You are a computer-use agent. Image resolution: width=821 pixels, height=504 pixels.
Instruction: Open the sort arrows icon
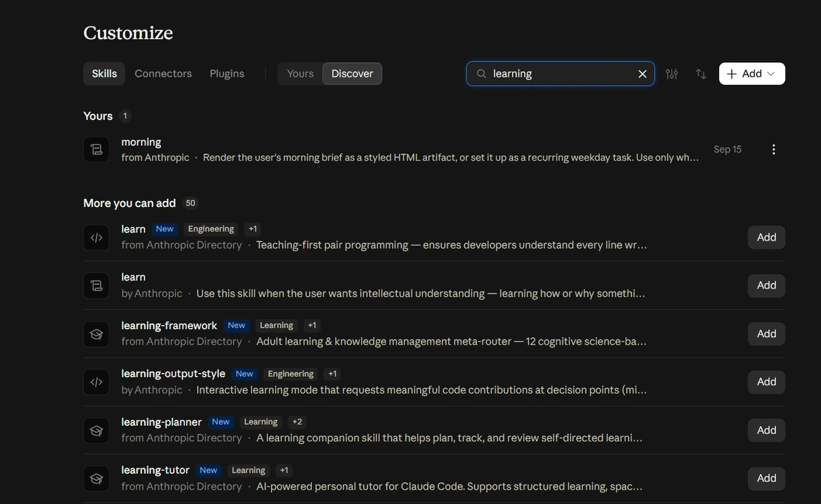[701, 74]
